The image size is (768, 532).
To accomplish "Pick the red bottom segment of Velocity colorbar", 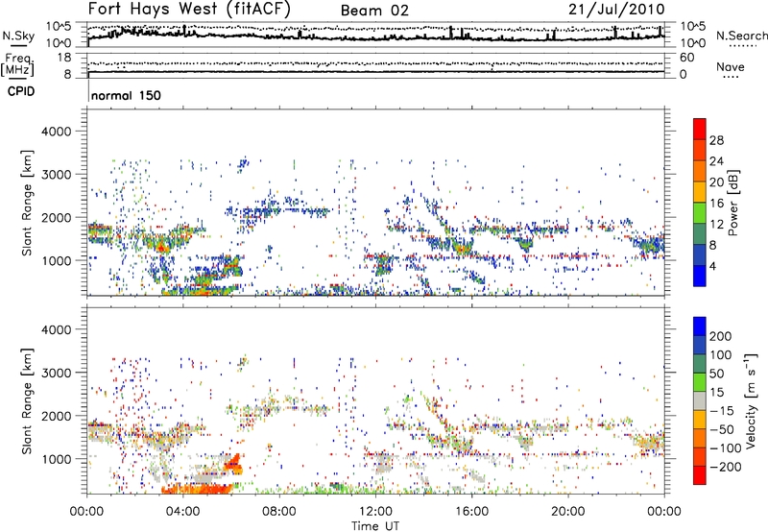I will (700, 475).
